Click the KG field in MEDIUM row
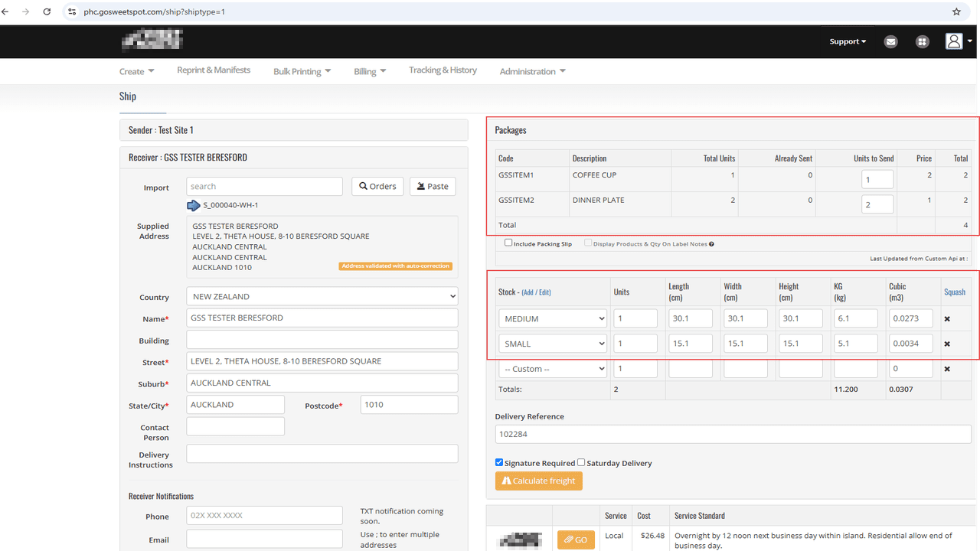 [856, 318]
